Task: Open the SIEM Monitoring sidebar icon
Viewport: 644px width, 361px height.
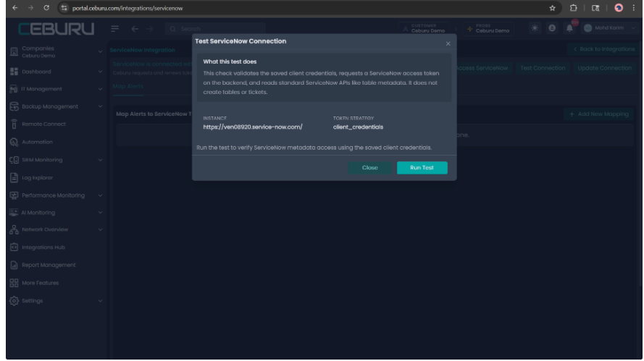Action: (x=14, y=160)
